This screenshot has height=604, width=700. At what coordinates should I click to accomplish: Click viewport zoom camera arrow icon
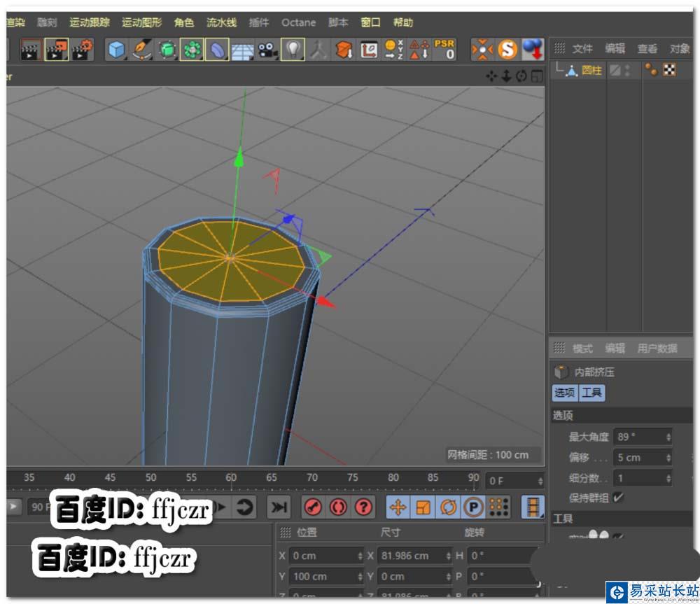[506, 76]
